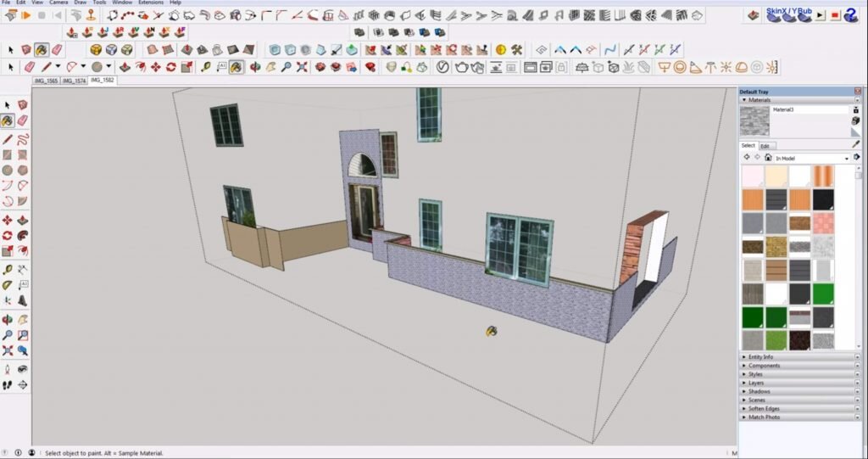Open the Details arrow beside In Model
Image resolution: width=868 pixels, height=459 pixels.
point(856,158)
